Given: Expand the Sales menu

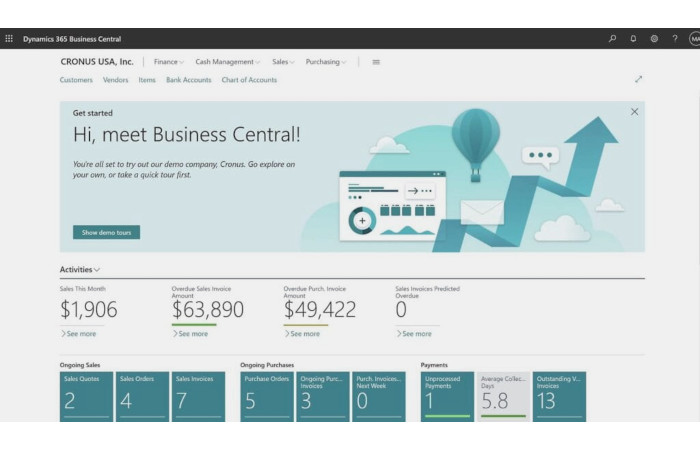Looking at the screenshot, I should (283, 62).
